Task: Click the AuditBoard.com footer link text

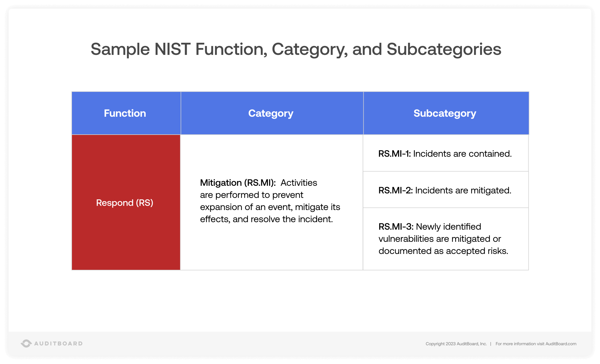Action: [561, 344]
